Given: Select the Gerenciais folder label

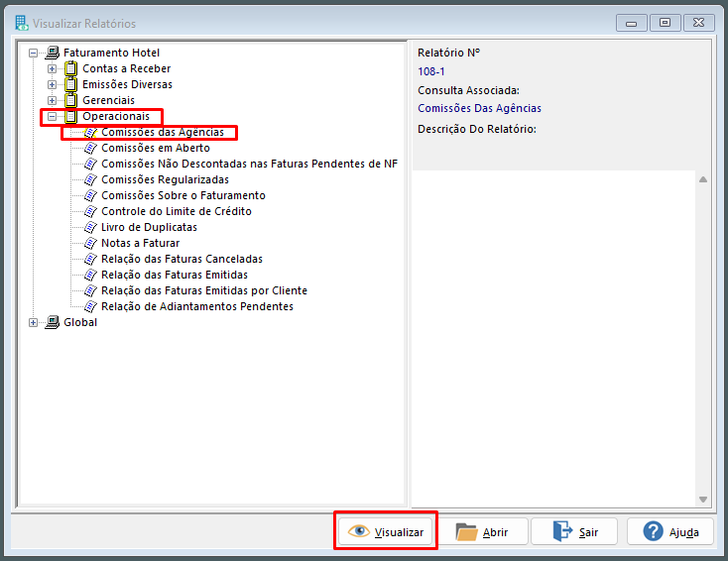Looking at the screenshot, I should pyautogui.click(x=109, y=100).
